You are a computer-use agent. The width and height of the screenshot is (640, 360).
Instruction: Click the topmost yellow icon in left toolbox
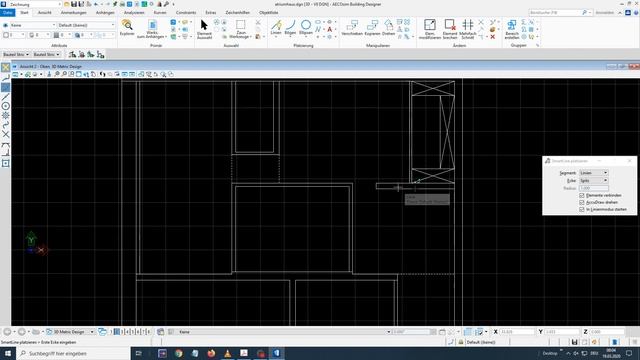coord(6,67)
